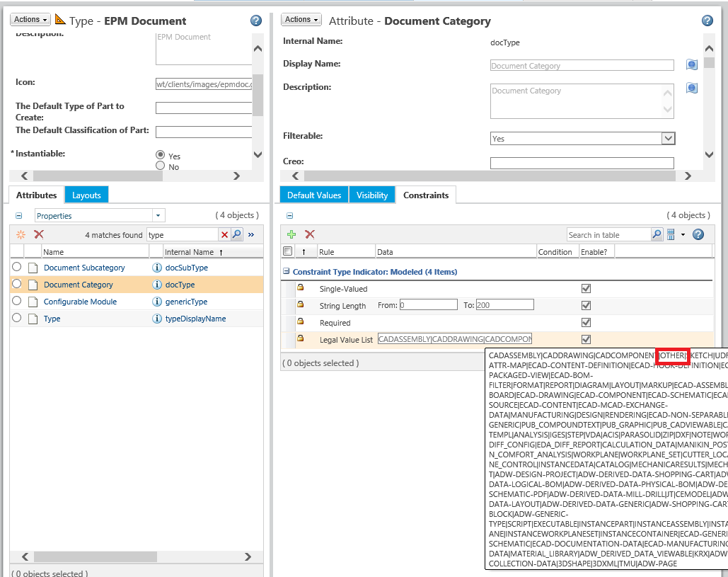Click attributes table bottom horizontal scrollbar

pos(96,556)
